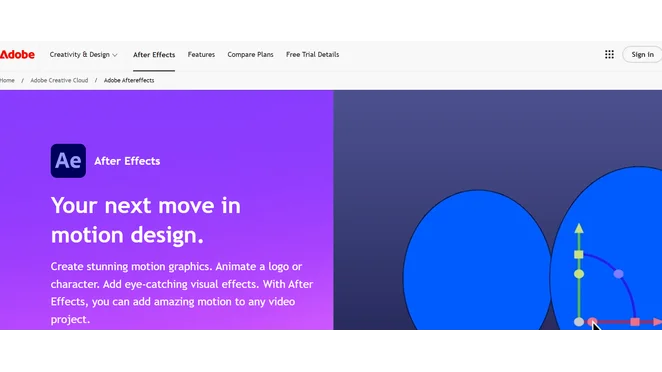This screenshot has height=372, width=662.
Task: Click the yellow-green square handle on vertical axis
Action: [x=579, y=255]
